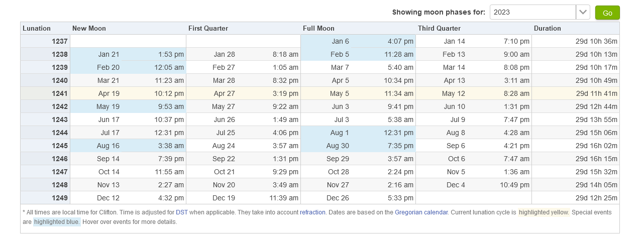644x238 pixels.
Task: Click the Lunation column header
Action: [x=37, y=28]
